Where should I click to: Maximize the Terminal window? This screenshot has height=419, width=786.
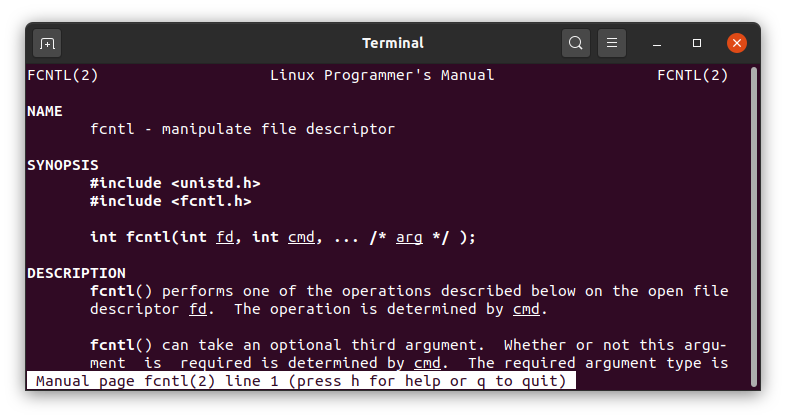(x=697, y=43)
